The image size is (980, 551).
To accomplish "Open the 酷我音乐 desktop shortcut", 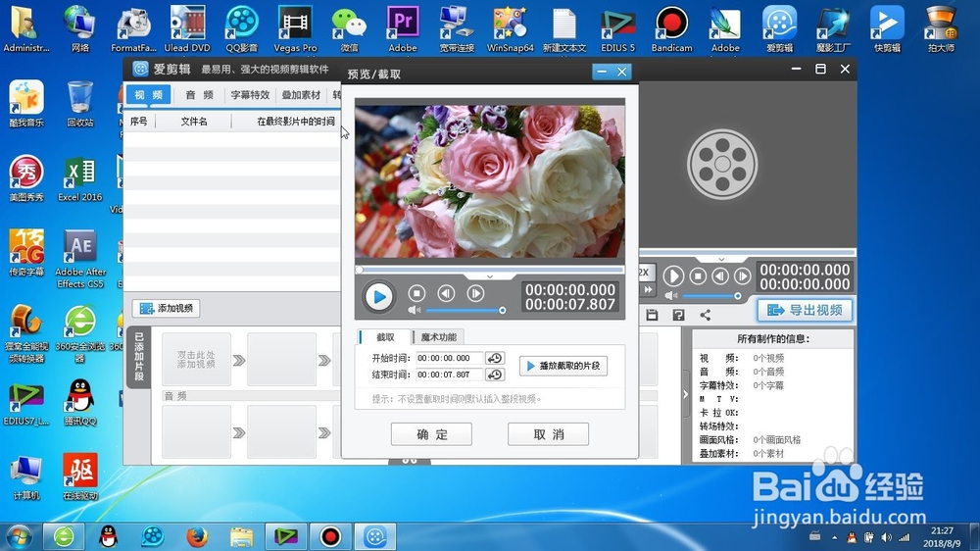I will [26, 103].
